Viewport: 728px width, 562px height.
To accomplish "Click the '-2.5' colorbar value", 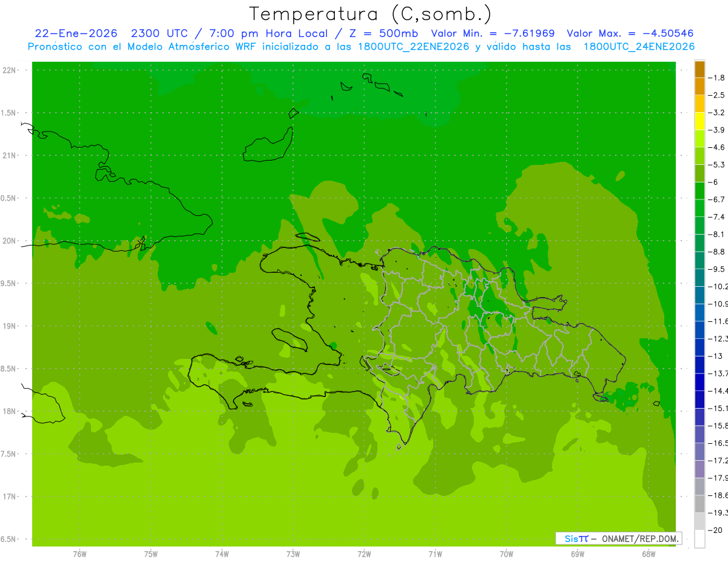I will point(716,95).
